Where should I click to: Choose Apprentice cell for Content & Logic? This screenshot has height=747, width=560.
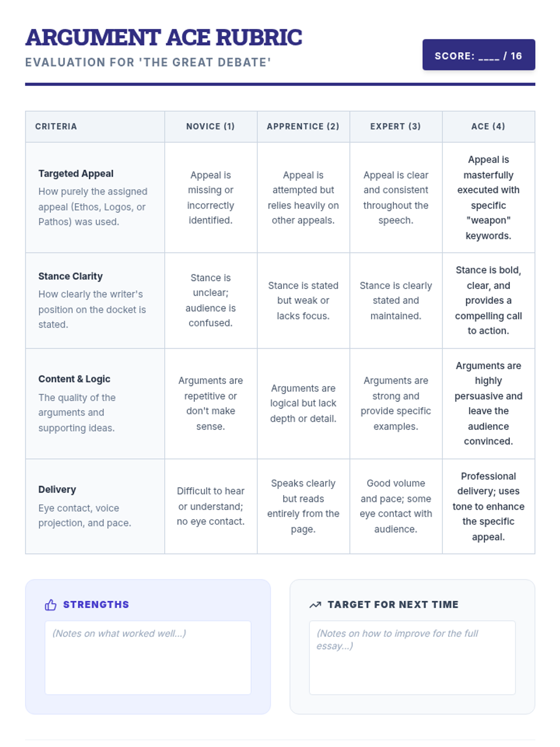click(303, 403)
